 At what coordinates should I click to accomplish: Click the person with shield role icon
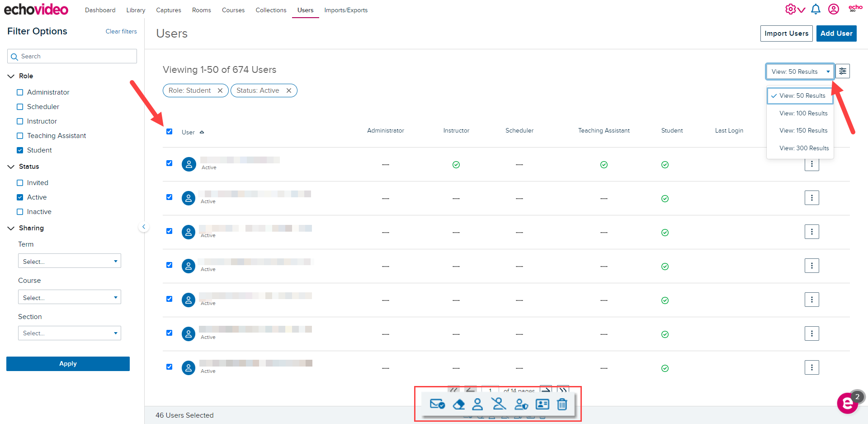coord(521,404)
